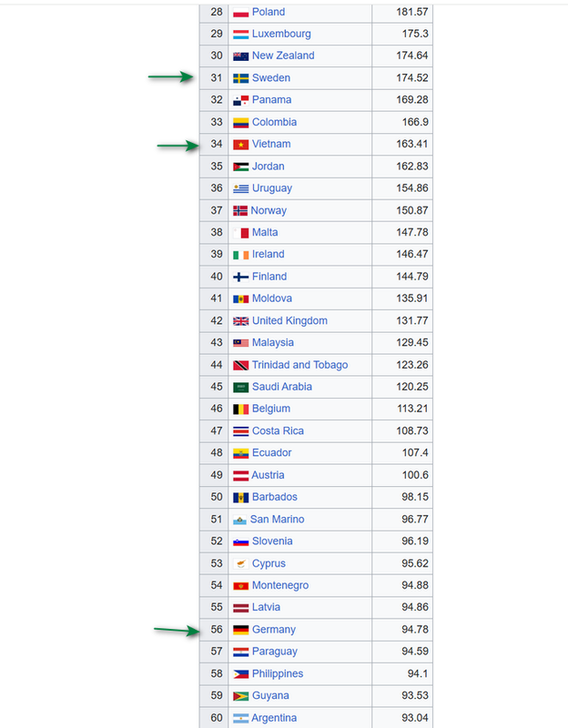The height and width of the screenshot is (728, 568).
Task: Click the United Kingdom flag icon
Action: (240, 321)
